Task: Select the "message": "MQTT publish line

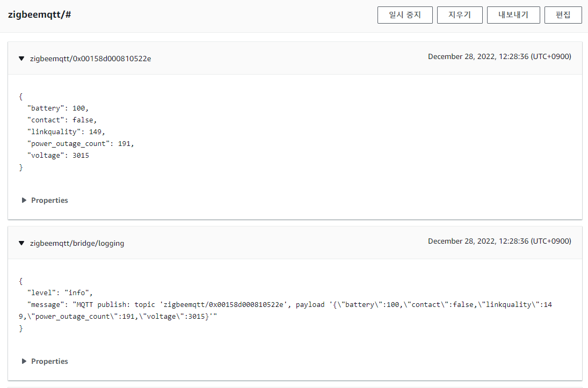Action: tap(289, 305)
